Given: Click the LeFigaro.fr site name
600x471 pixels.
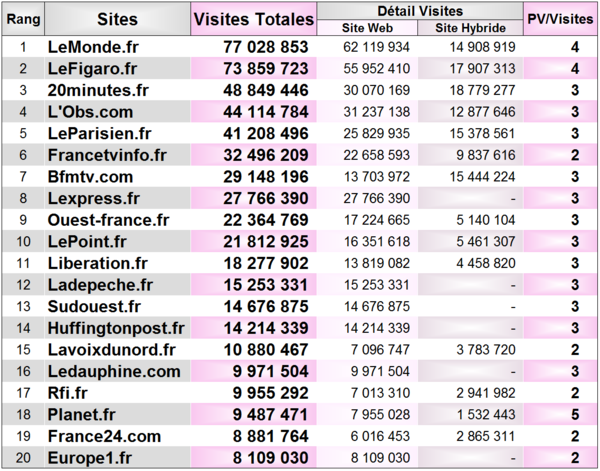Looking at the screenshot, I should coord(92,69).
